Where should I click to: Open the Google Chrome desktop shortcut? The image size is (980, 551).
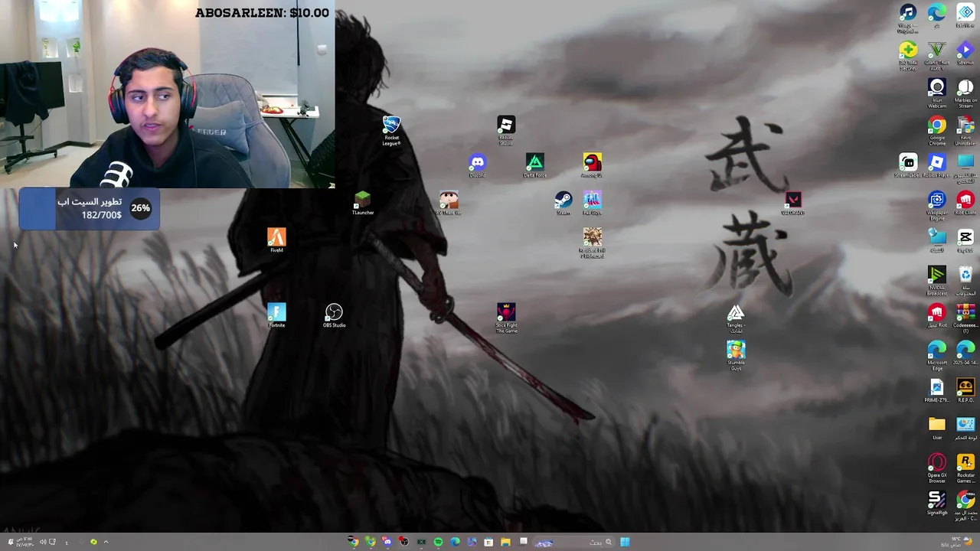(936, 130)
